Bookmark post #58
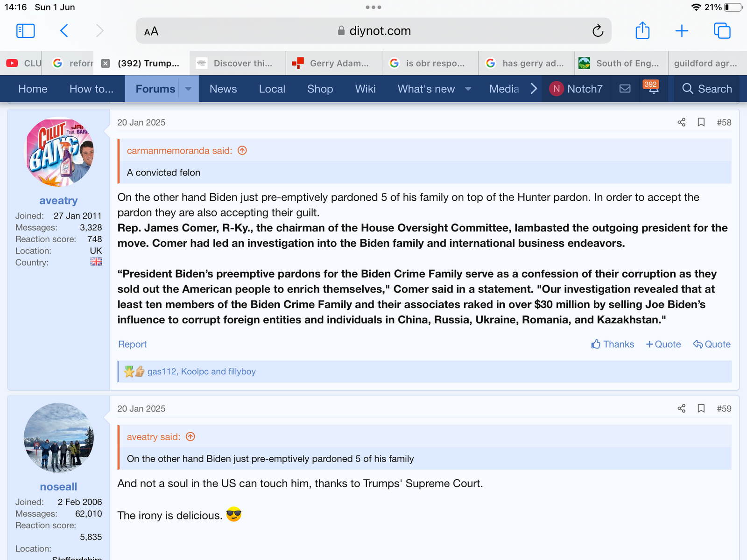The height and width of the screenshot is (560, 747). click(x=701, y=122)
